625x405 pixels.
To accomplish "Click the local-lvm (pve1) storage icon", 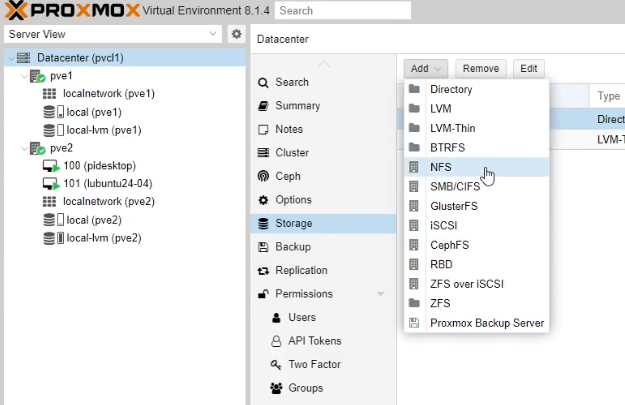I will 53,130.
